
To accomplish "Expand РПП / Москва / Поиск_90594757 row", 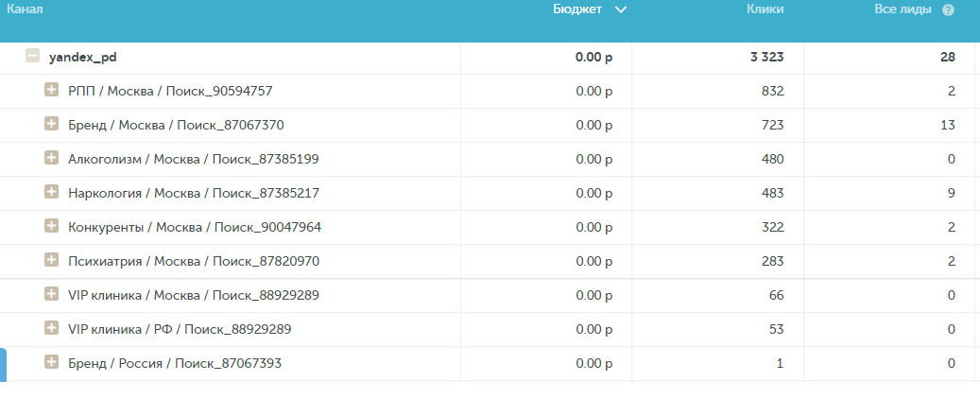I will [51, 90].
